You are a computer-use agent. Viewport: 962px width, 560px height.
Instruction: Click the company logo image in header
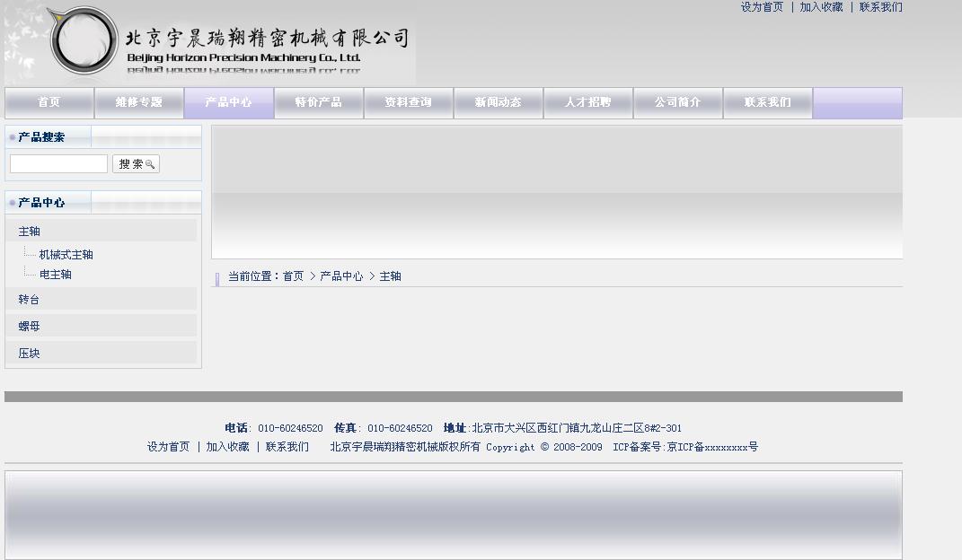coord(210,43)
